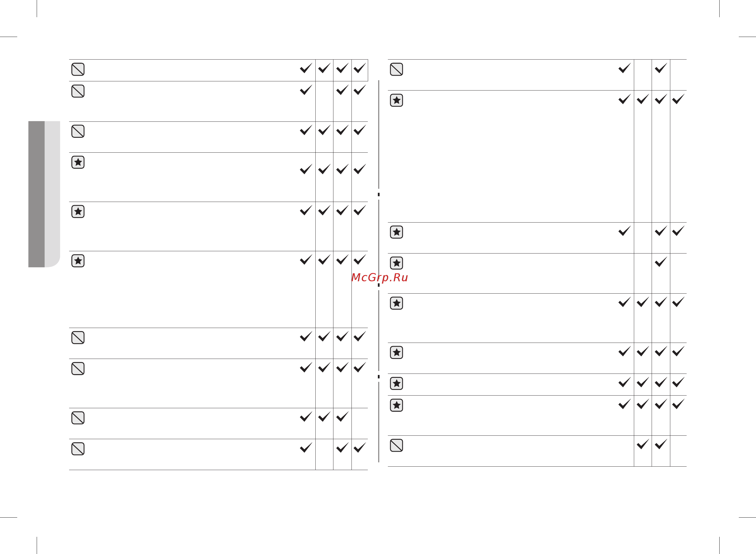Image resolution: width=756 pixels, height=554 pixels.
Task: Click slashed-square icon in left table's top row
Action: tap(78, 69)
